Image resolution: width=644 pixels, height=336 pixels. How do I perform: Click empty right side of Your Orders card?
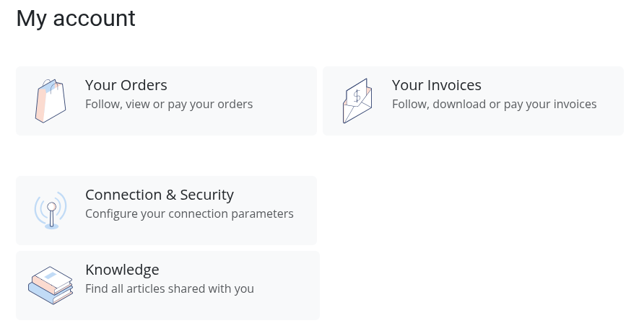[284, 101]
